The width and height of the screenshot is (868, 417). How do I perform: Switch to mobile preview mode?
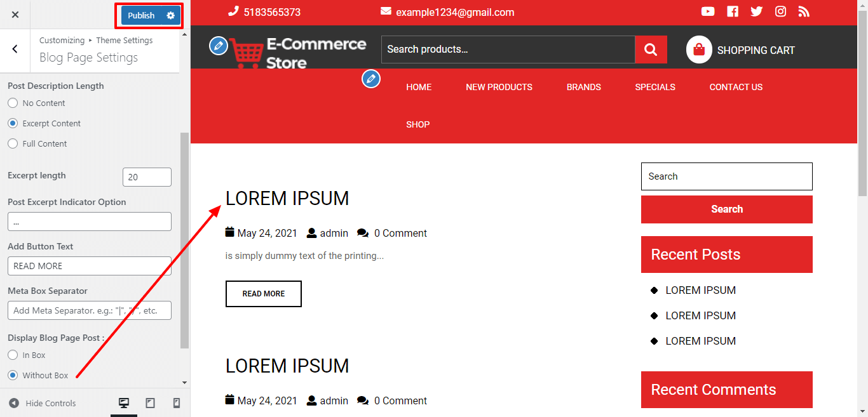177,403
